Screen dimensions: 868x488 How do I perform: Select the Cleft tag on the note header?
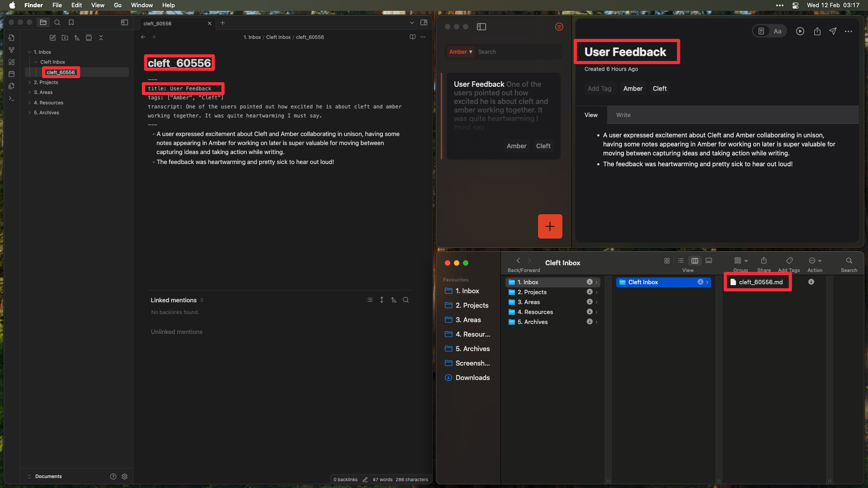pos(660,89)
